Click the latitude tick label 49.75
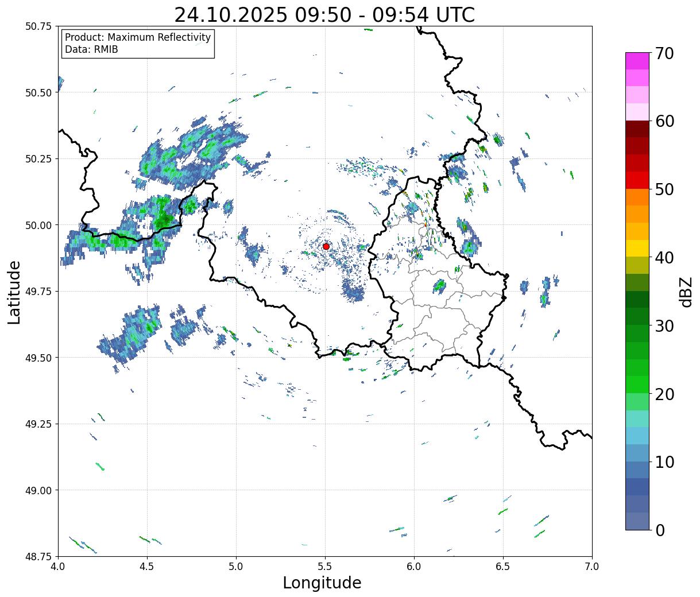This screenshot has height=597, width=700. [x=38, y=292]
